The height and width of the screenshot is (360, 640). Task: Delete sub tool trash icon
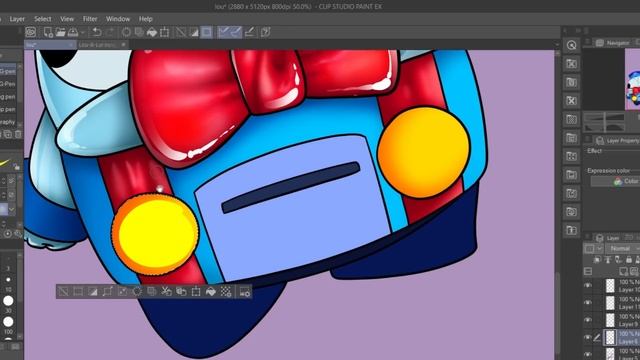coord(18,134)
